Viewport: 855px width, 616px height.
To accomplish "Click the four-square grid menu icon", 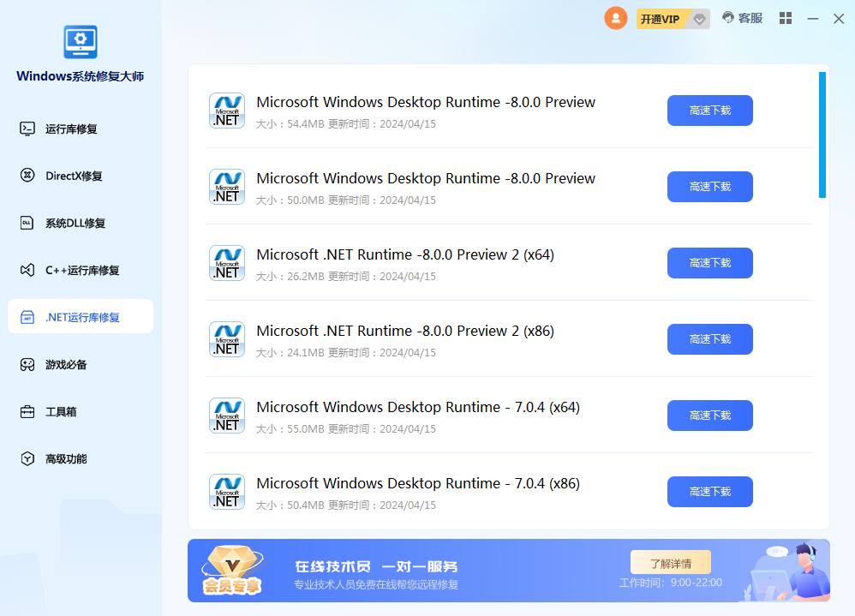I will coord(786,18).
